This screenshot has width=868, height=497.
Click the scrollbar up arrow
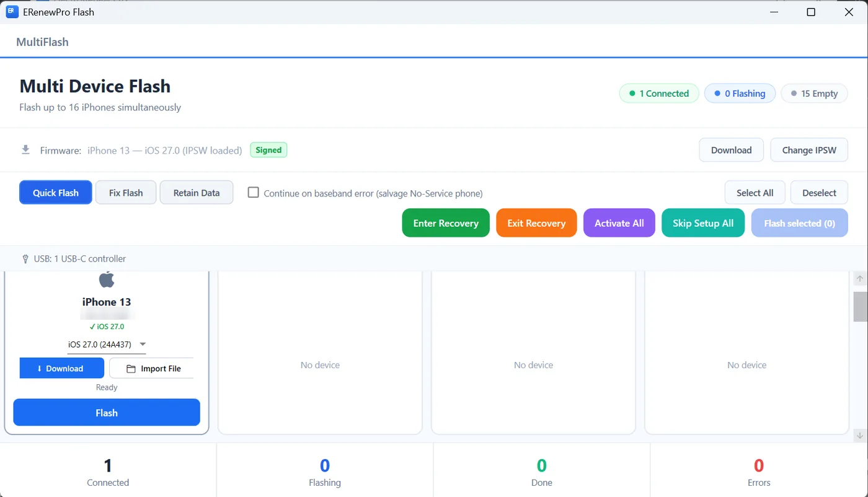point(860,279)
